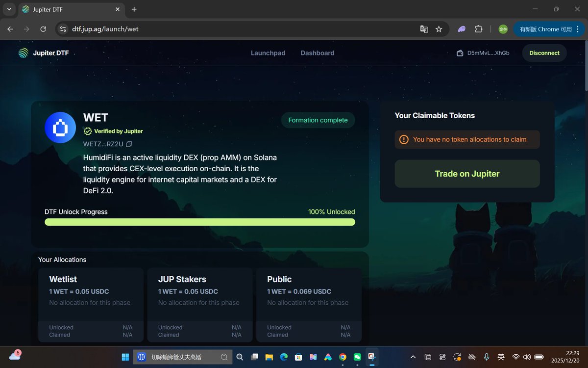Click the WET token logo
Screen dimensions: 588x368
(60, 128)
